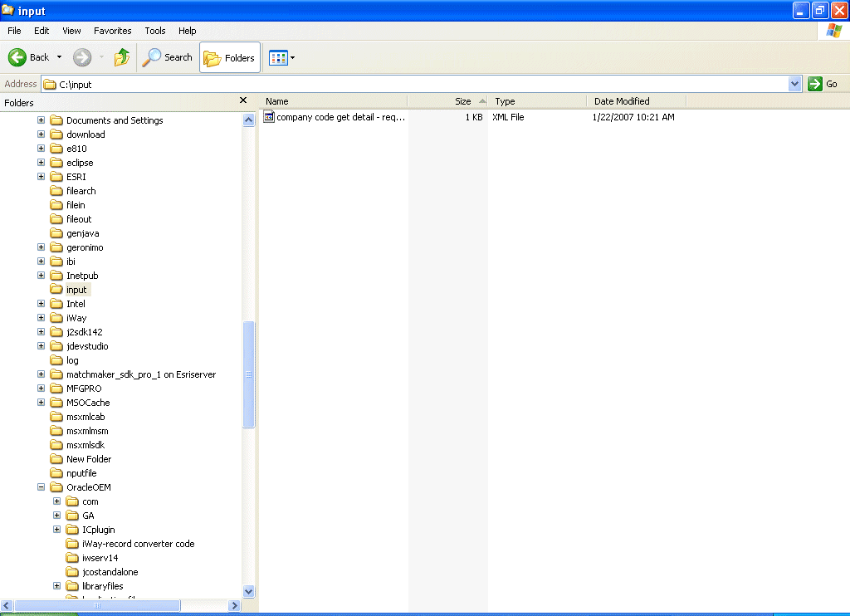
Task: Click the Back navigation arrow icon
Action: click(x=18, y=57)
